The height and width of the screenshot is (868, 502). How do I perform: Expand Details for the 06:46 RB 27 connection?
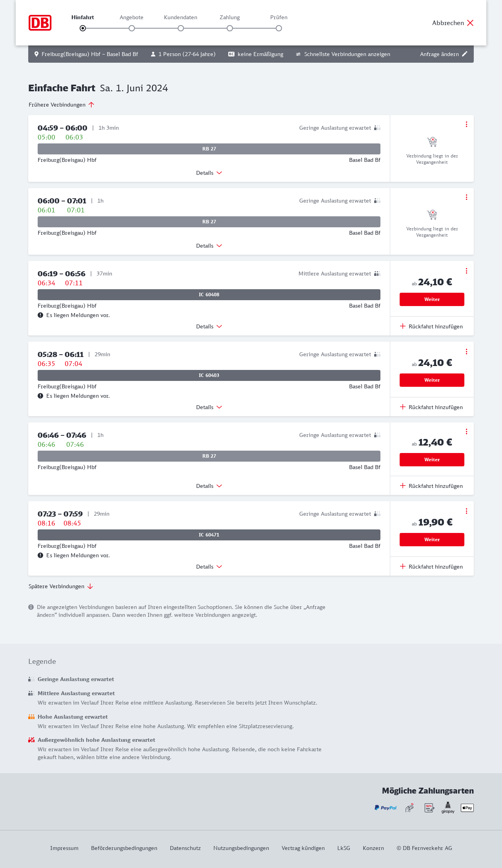point(209,486)
